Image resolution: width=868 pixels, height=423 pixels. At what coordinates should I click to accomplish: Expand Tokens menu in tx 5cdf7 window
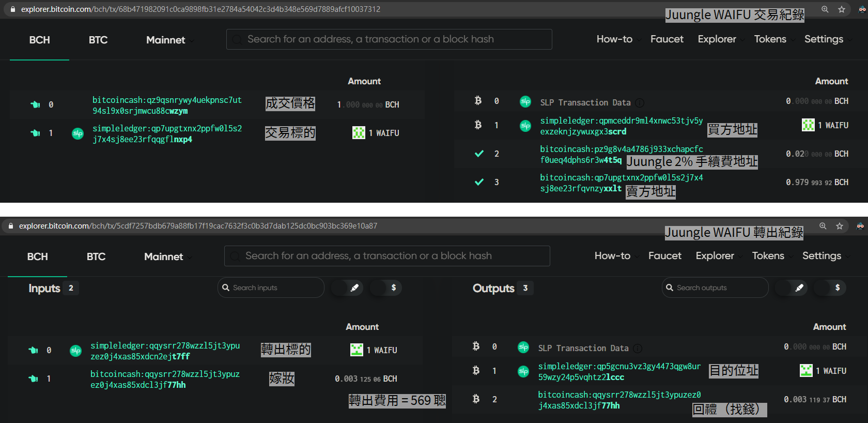[x=772, y=256]
